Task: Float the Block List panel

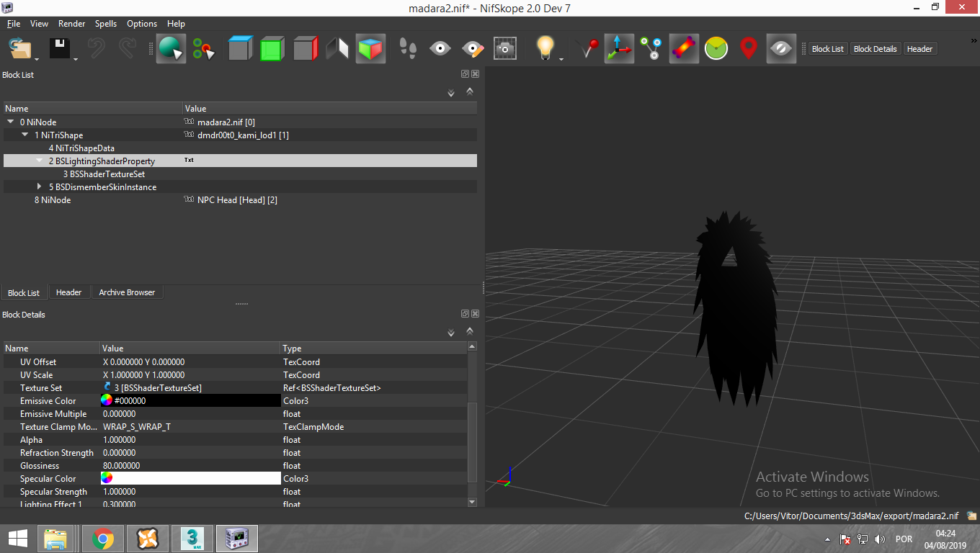Action: [x=465, y=74]
